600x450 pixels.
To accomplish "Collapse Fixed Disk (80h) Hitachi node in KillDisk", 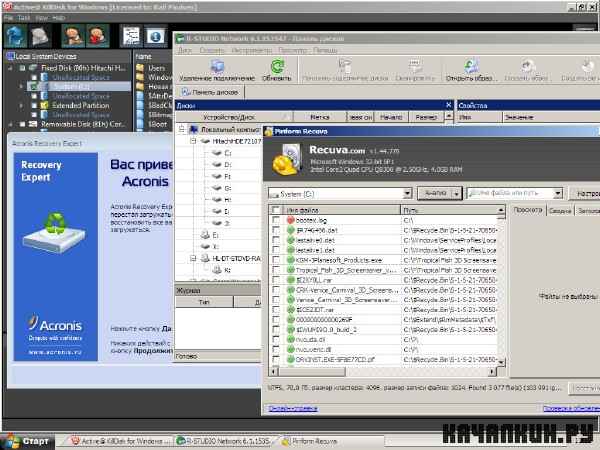I will click(x=11, y=68).
